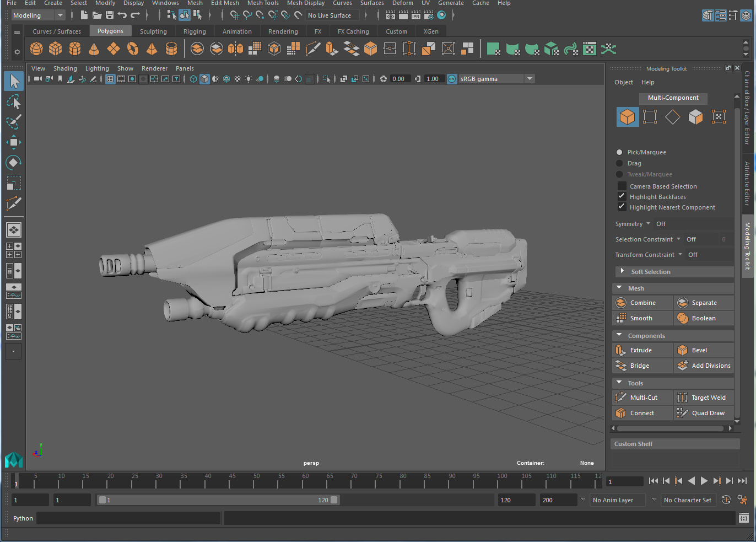Select the Move tool in toolbox

pos(14,142)
